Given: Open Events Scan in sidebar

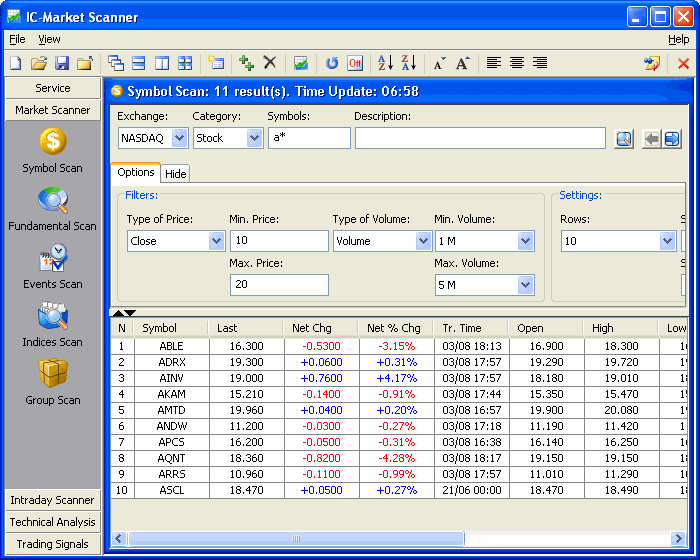Looking at the screenshot, I should click(53, 267).
